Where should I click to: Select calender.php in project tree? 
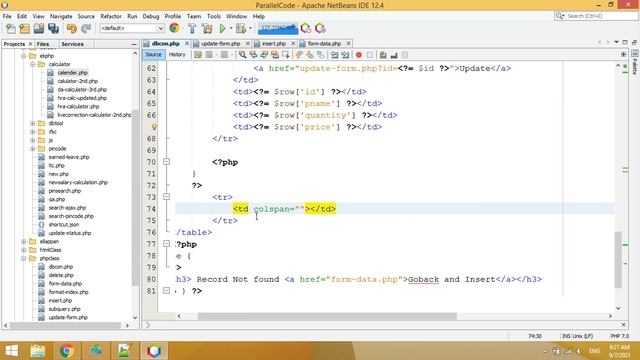pyautogui.click(x=72, y=73)
